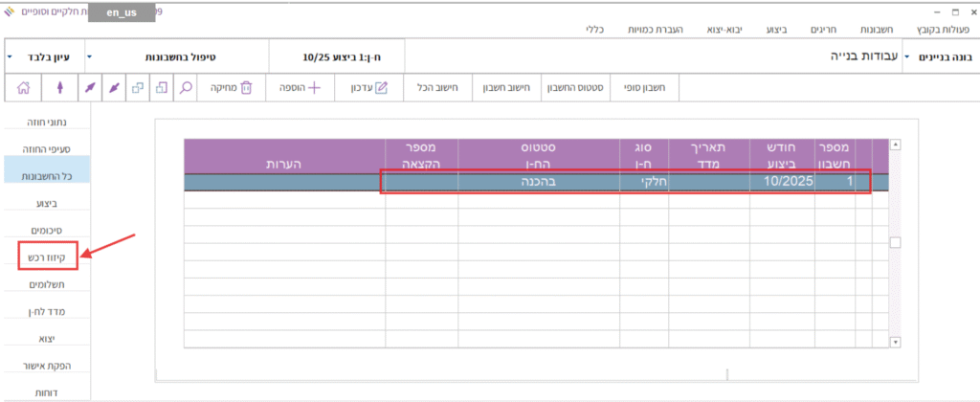
Task: Click the trash icon for מחיקה
Action: [246, 88]
